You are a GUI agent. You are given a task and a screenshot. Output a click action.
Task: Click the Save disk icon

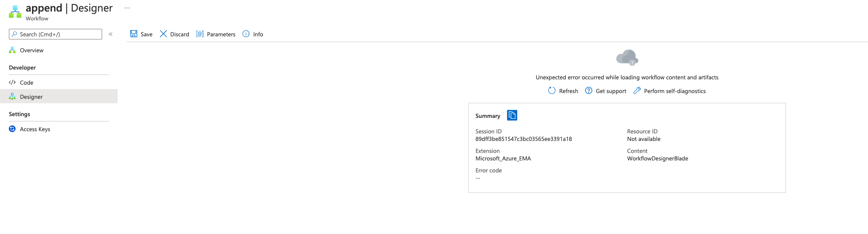pyautogui.click(x=134, y=34)
